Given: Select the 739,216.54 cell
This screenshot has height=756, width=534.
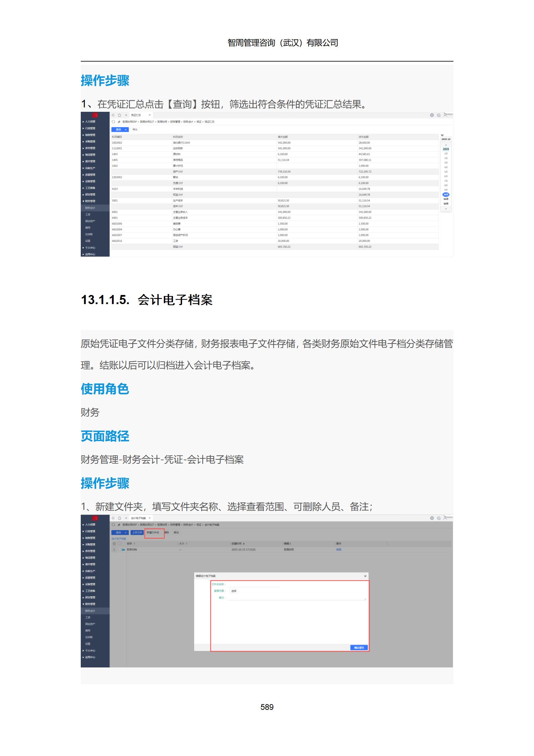Looking at the screenshot, I should pos(317,172).
